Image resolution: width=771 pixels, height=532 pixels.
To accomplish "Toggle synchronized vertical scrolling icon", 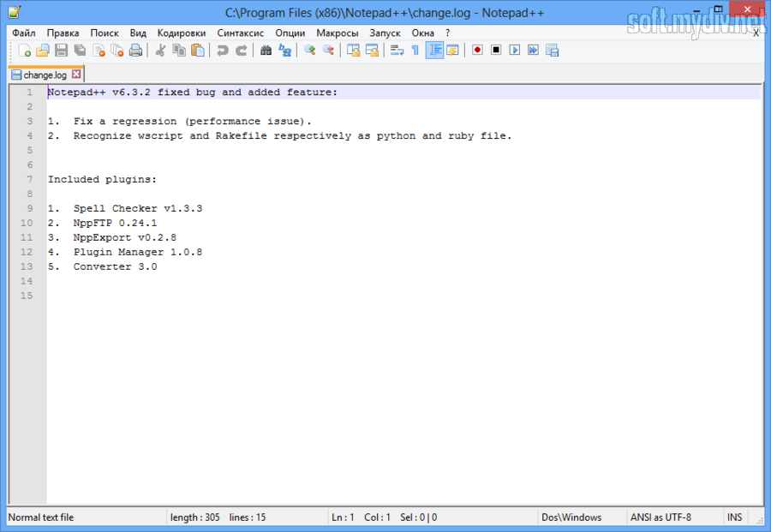I will 353,51.
